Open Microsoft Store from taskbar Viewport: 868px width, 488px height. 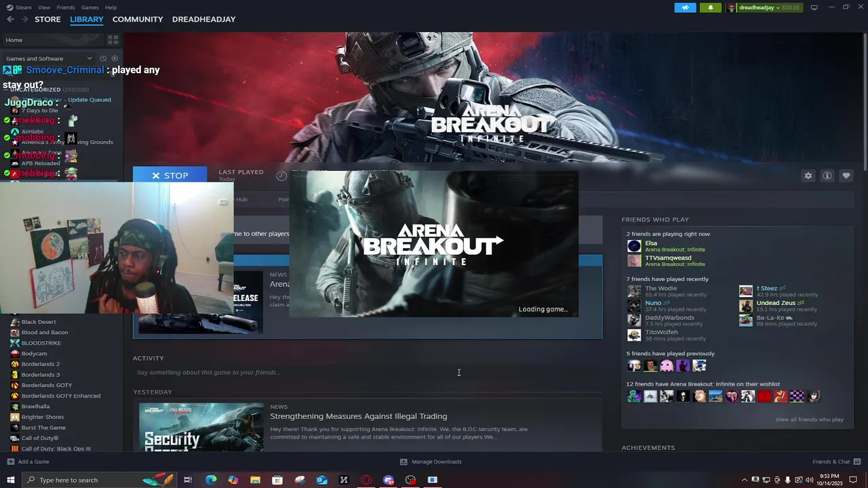click(277, 480)
